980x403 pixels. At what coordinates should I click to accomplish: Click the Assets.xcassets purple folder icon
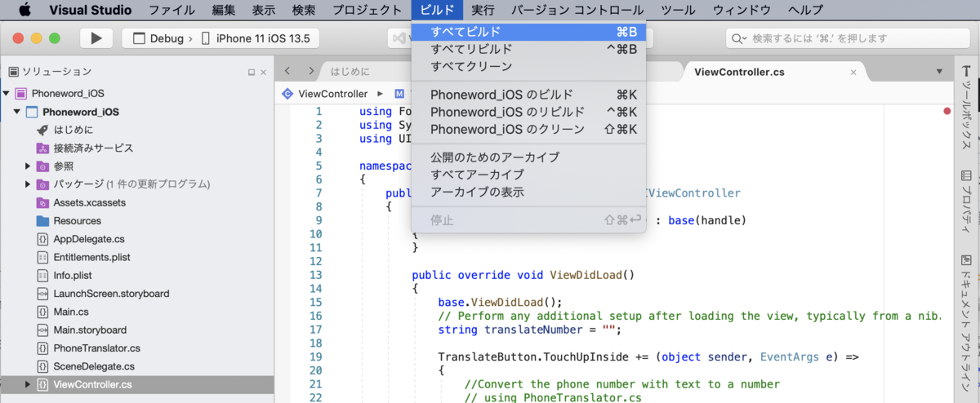tap(42, 202)
